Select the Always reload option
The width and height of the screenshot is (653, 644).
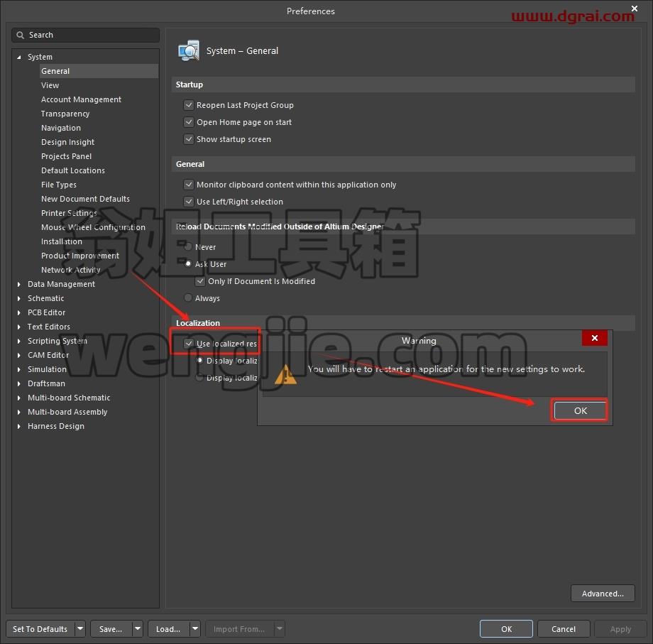[188, 298]
